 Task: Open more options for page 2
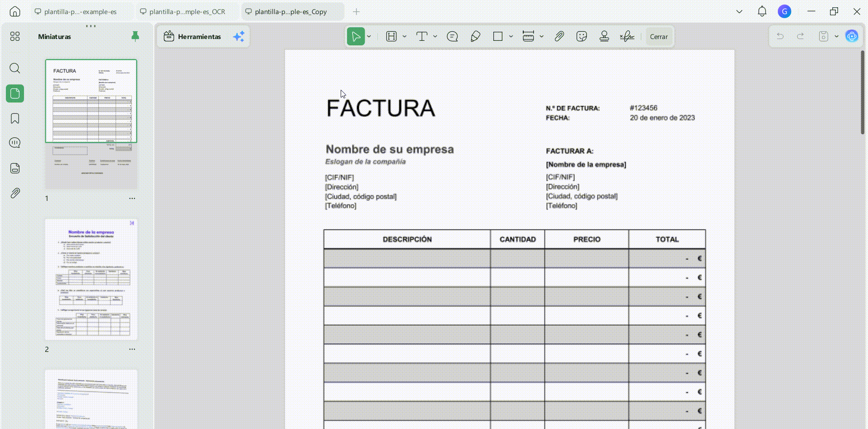pos(132,349)
